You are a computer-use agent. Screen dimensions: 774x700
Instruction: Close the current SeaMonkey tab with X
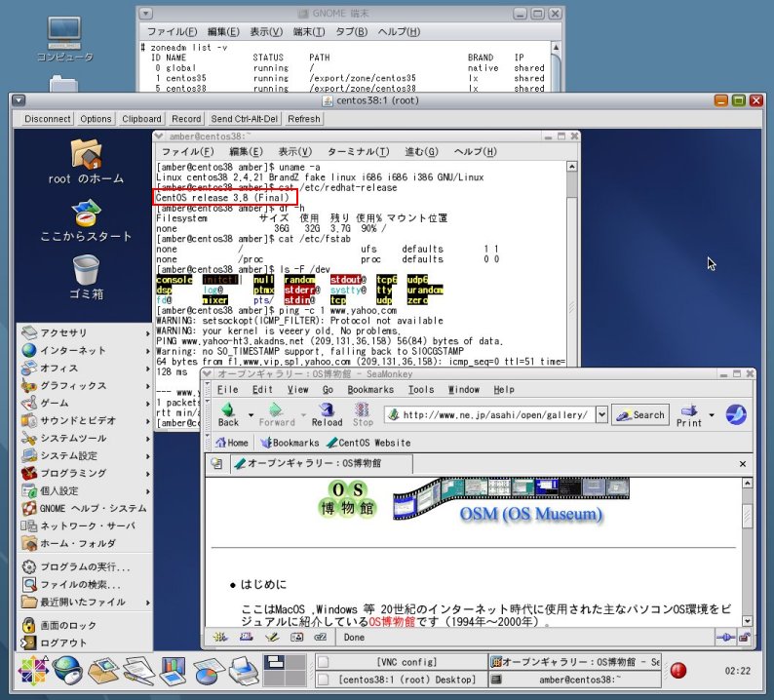(x=743, y=464)
